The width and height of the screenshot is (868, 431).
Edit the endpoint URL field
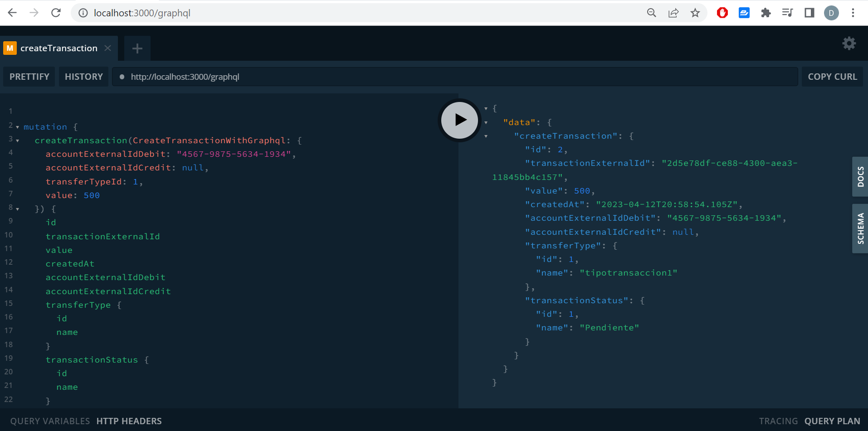pos(455,77)
